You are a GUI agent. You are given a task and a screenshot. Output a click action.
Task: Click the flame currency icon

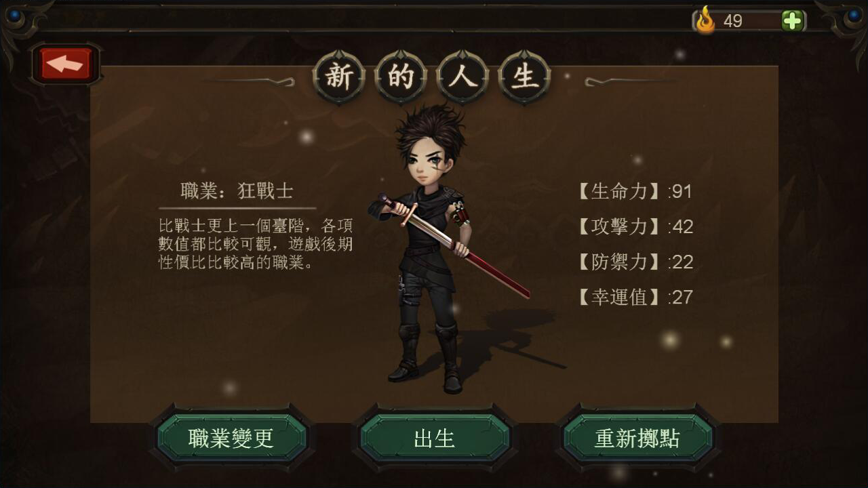pos(705,20)
